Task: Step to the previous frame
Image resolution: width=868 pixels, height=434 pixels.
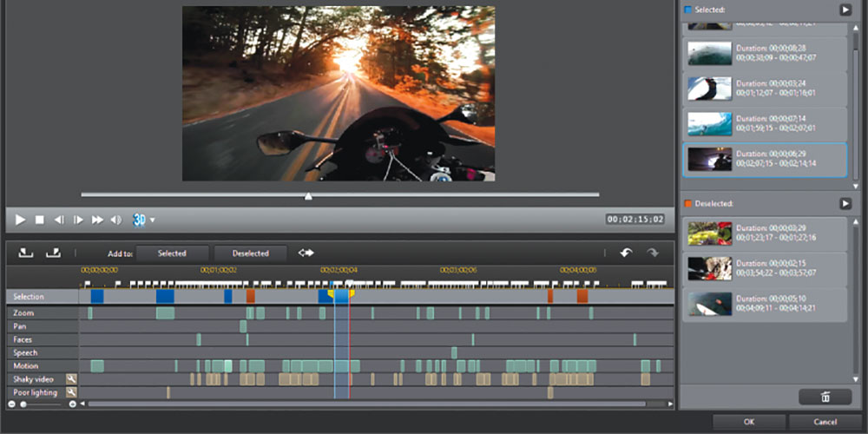Action: click(x=59, y=220)
